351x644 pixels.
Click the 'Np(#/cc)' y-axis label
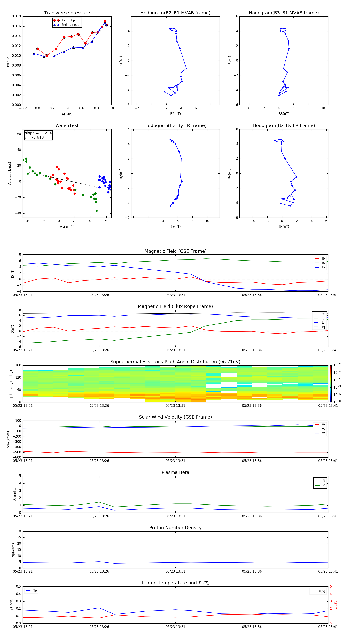[13, 550]
